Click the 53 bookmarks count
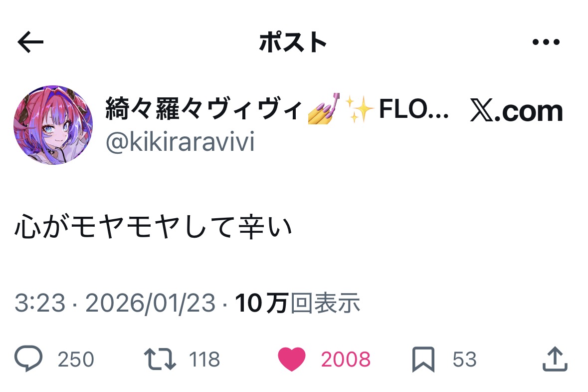 coord(464,360)
